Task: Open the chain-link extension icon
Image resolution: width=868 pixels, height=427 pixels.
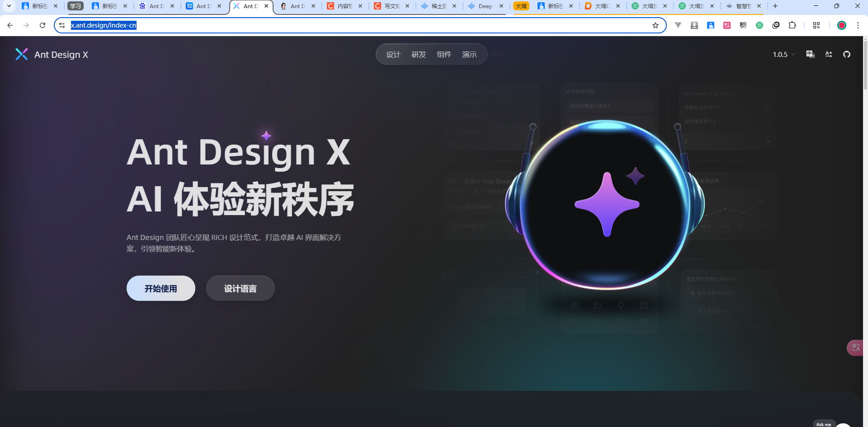Action: pos(776,25)
